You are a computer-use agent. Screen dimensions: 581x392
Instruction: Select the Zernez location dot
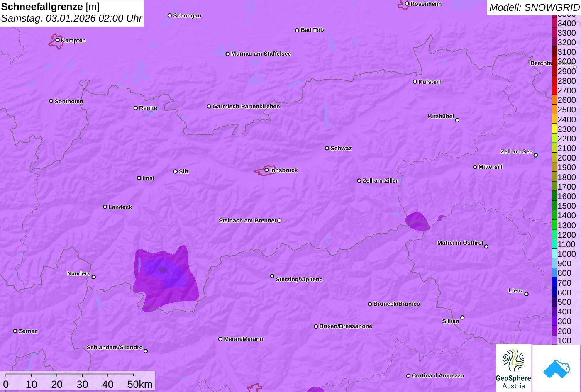pyautogui.click(x=15, y=331)
